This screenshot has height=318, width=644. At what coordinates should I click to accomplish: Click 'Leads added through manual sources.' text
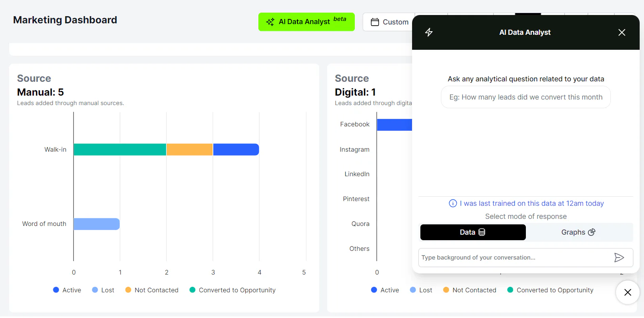[x=70, y=103]
